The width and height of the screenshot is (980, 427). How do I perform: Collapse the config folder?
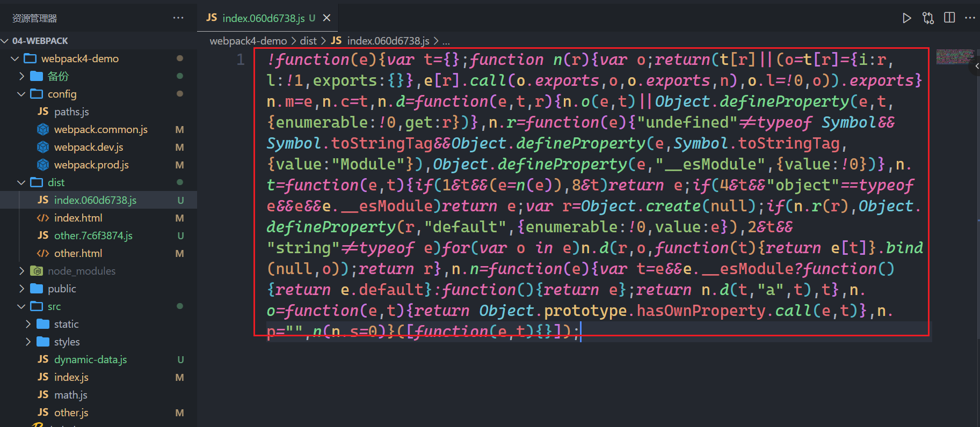21,94
